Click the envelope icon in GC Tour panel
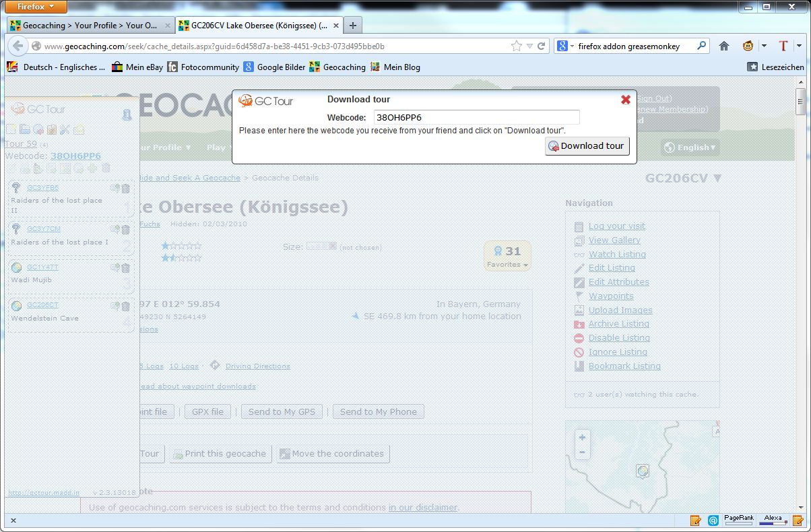Screen dimensions: 811x532 [x=79, y=129]
